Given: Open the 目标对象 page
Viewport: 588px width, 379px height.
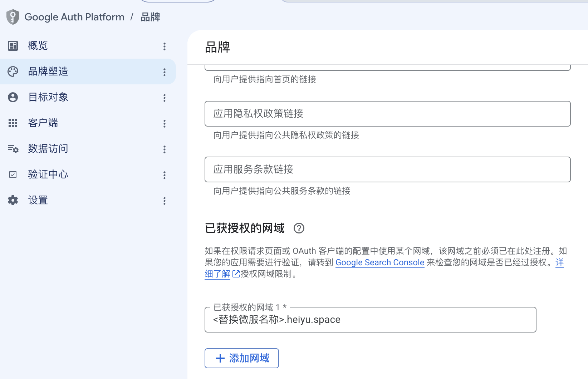Looking at the screenshot, I should click(88, 97).
